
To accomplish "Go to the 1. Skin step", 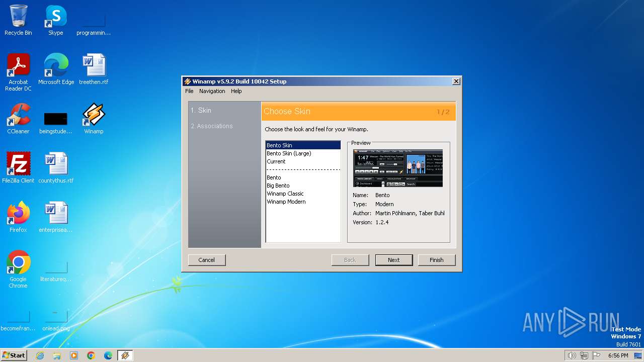I will pos(201,110).
